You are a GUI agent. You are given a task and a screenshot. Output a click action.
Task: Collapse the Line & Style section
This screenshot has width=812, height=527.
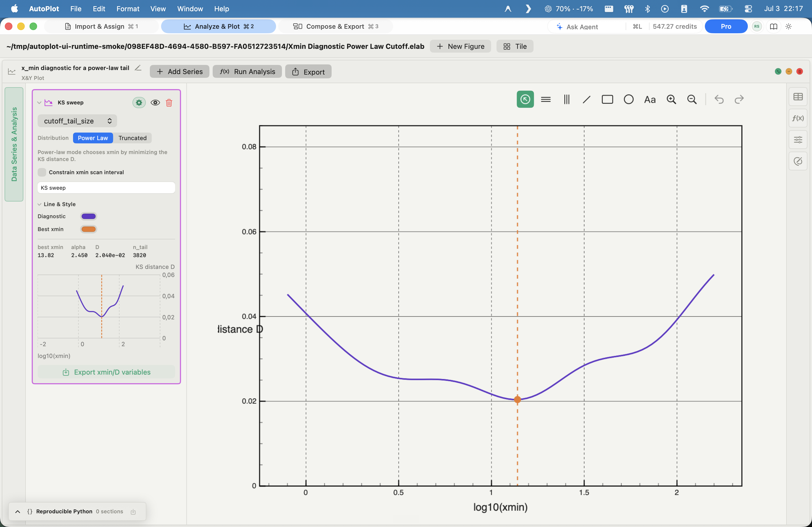point(39,204)
